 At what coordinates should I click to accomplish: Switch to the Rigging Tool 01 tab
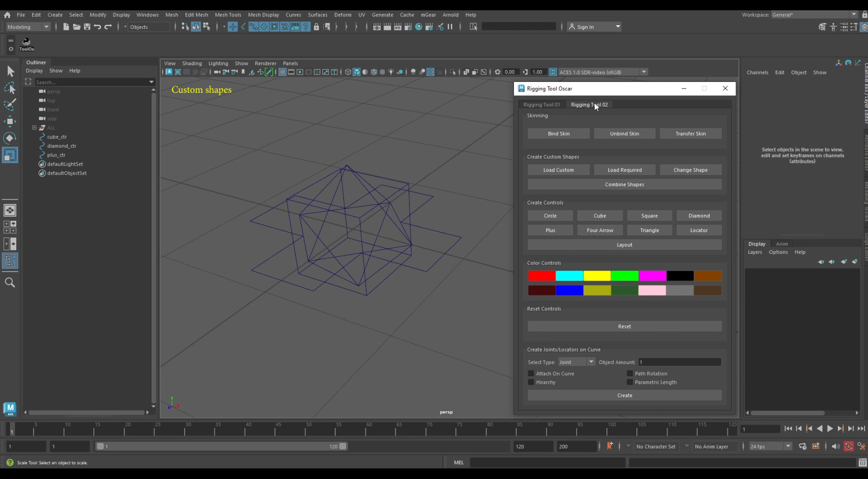coord(542,104)
